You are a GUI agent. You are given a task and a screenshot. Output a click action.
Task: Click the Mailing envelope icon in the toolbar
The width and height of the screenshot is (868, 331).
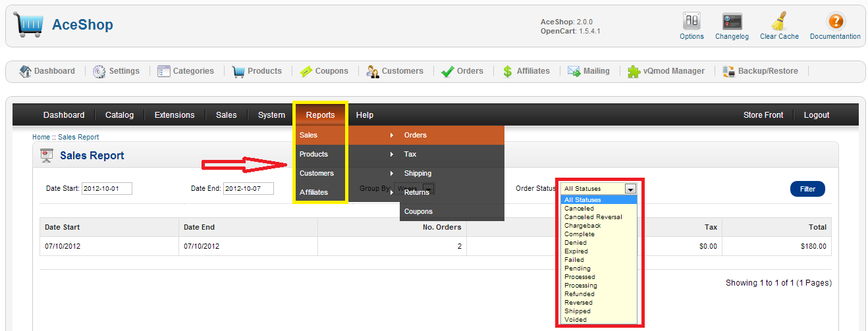[574, 71]
